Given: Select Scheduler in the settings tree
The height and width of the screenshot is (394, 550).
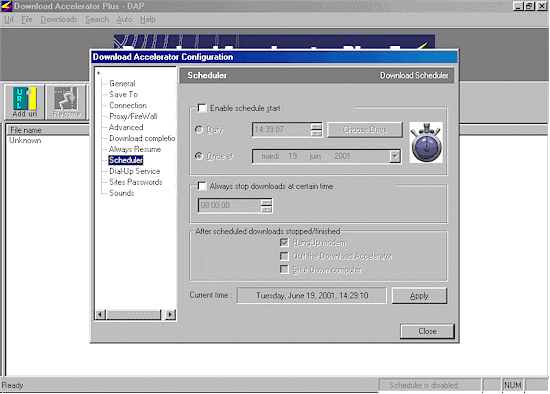Looking at the screenshot, I should click(x=126, y=160).
